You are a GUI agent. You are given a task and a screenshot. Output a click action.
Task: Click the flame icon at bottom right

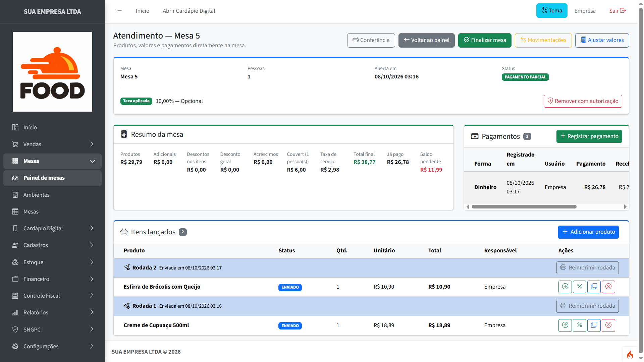tap(630, 354)
